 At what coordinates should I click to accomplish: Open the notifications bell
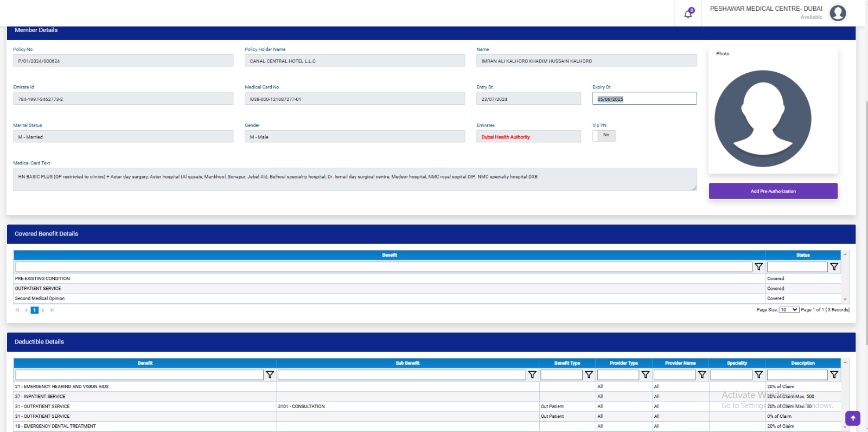(688, 14)
